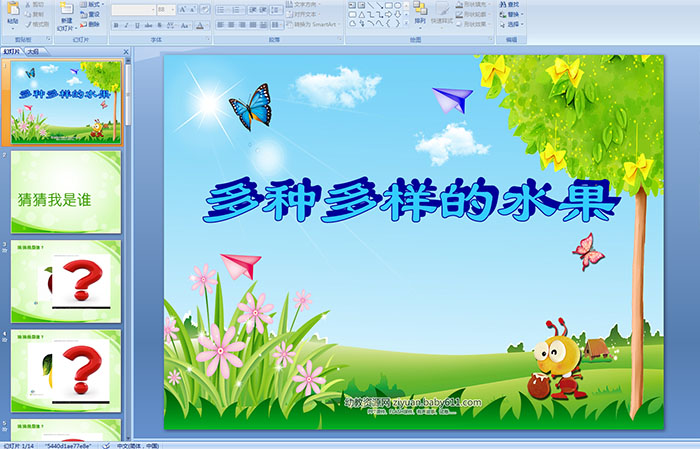Open Shape Outline (形状轮廓) color menu

click(475, 14)
